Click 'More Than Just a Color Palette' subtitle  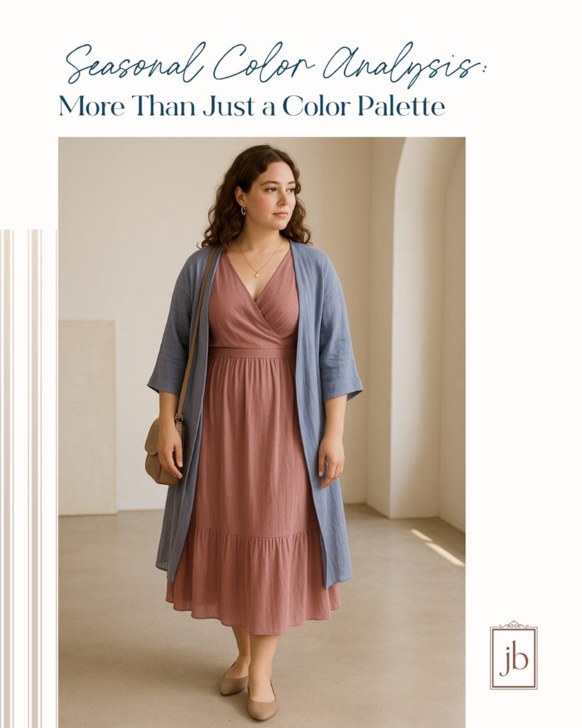coord(252,107)
